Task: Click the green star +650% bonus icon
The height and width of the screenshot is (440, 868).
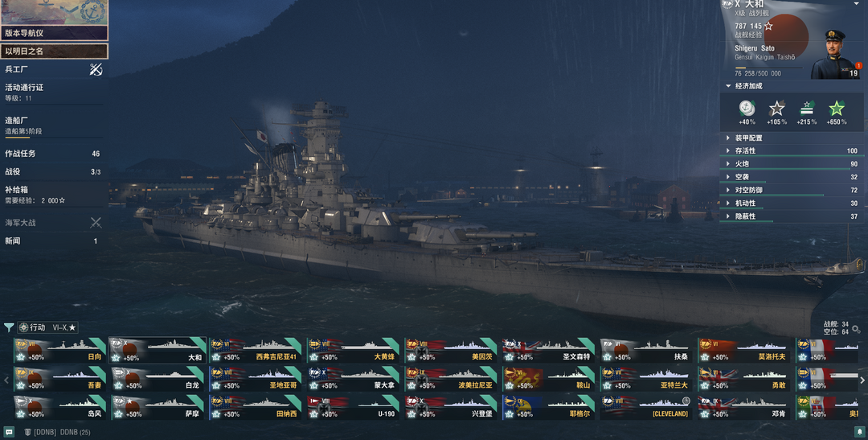Action: tap(836, 109)
